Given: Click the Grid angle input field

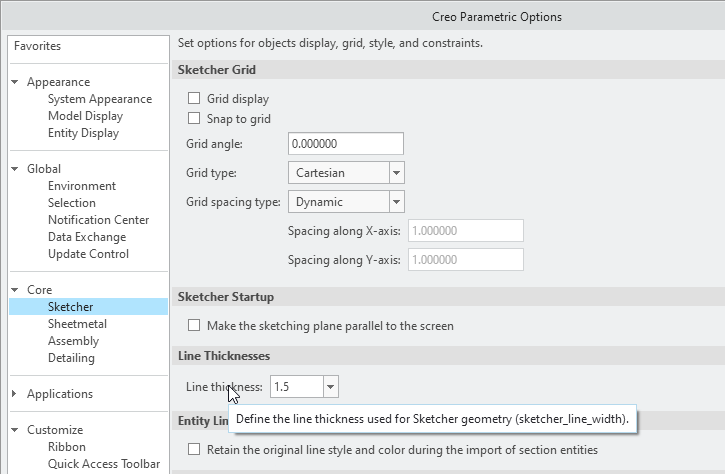Looking at the screenshot, I should pyautogui.click(x=345, y=144).
